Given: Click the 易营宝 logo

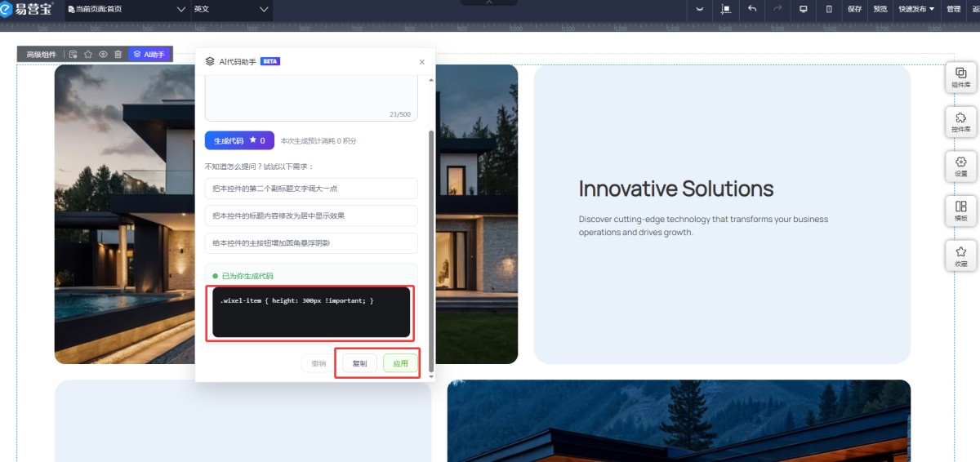Looking at the screenshot, I should [27, 9].
